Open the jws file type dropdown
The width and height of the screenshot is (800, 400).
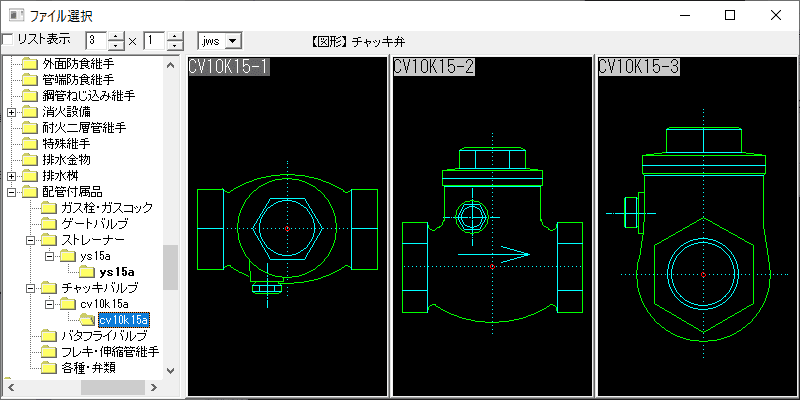pos(233,41)
